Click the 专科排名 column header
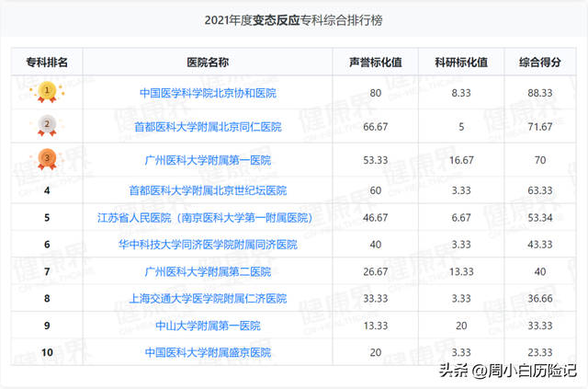Viewport: 588px width, 389px height. pyautogui.click(x=47, y=62)
